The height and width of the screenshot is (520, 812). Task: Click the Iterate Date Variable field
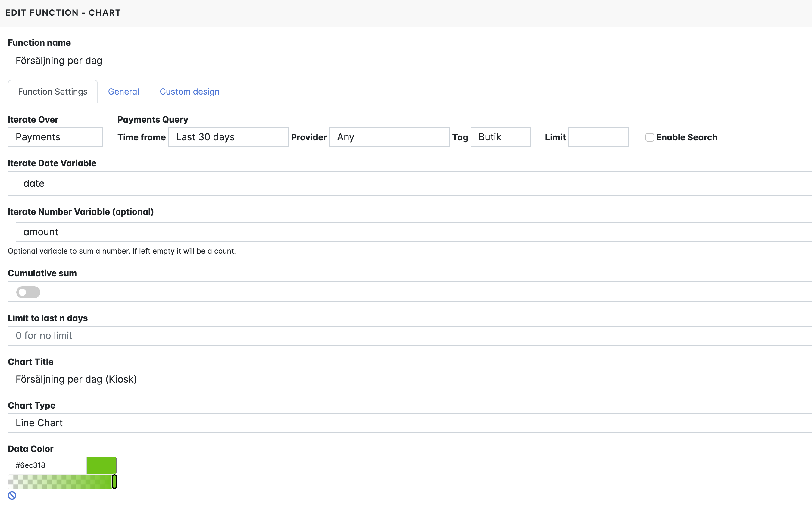405,183
